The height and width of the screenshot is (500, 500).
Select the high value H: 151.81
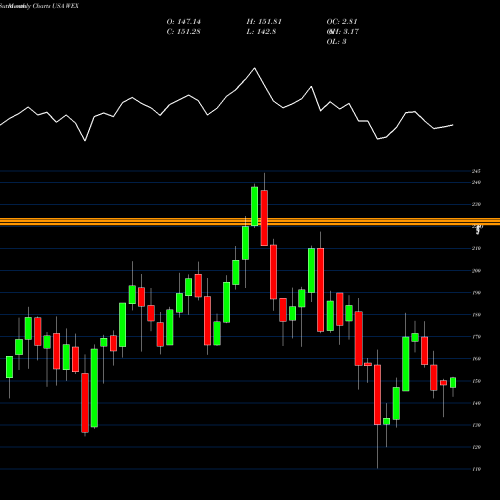coord(264,22)
